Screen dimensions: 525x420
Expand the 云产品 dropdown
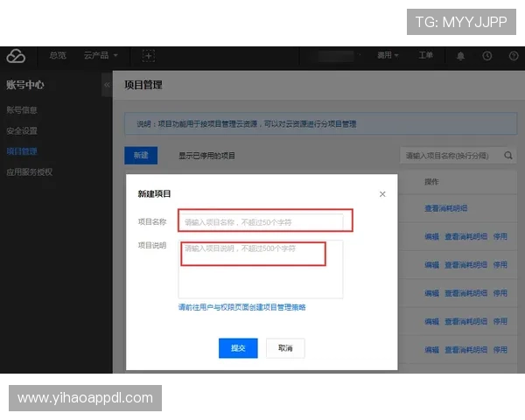coord(101,55)
